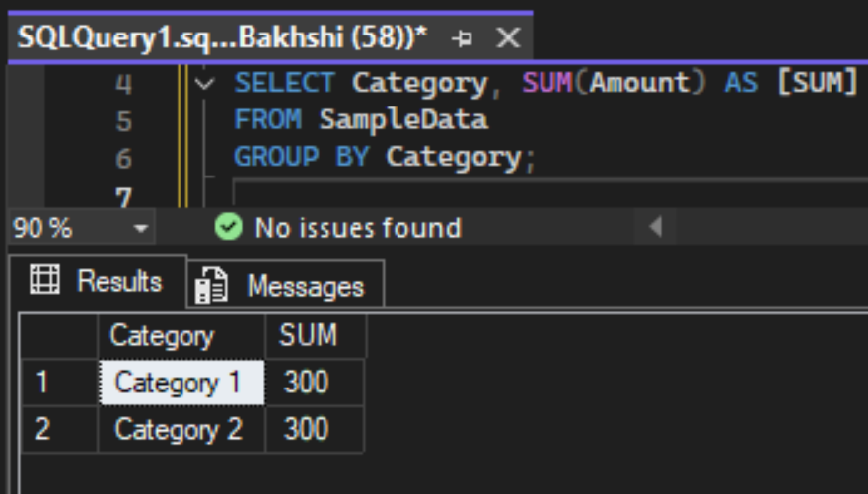The width and height of the screenshot is (868, 494).
Task: Place the cursor on empty line 7
Action: coord(548,193)
